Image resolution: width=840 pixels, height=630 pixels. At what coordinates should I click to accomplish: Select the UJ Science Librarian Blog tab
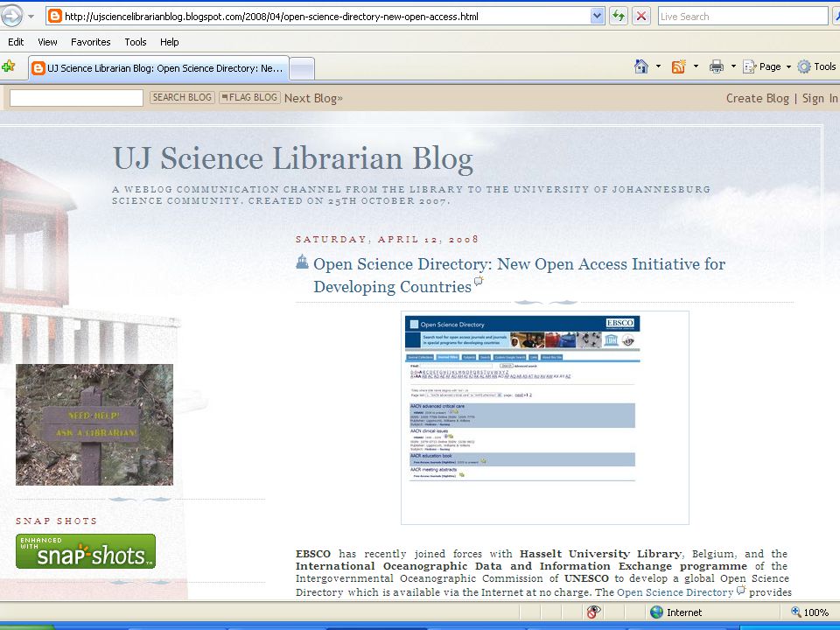[158, 68]
